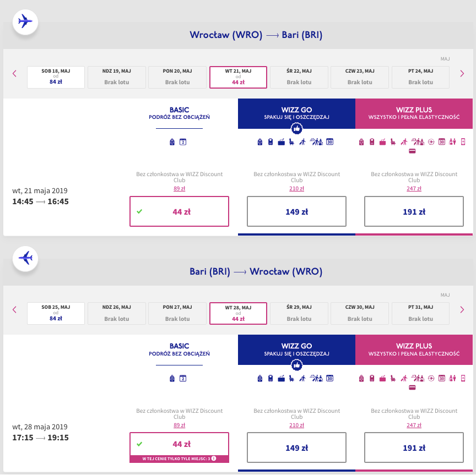Switch outbound date to SOB 18 MAJ
The width and height of the screenshot is (476, 475).
point(56,77)
